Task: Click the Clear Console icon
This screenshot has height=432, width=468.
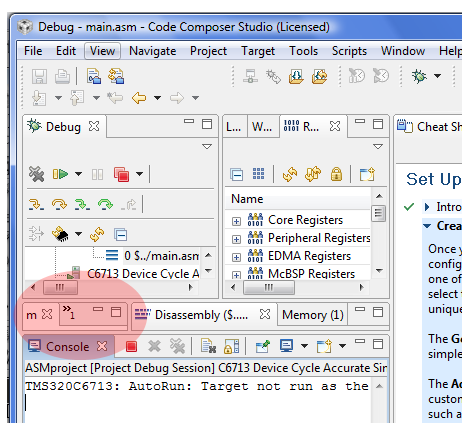Action: (x=209, y=346)
